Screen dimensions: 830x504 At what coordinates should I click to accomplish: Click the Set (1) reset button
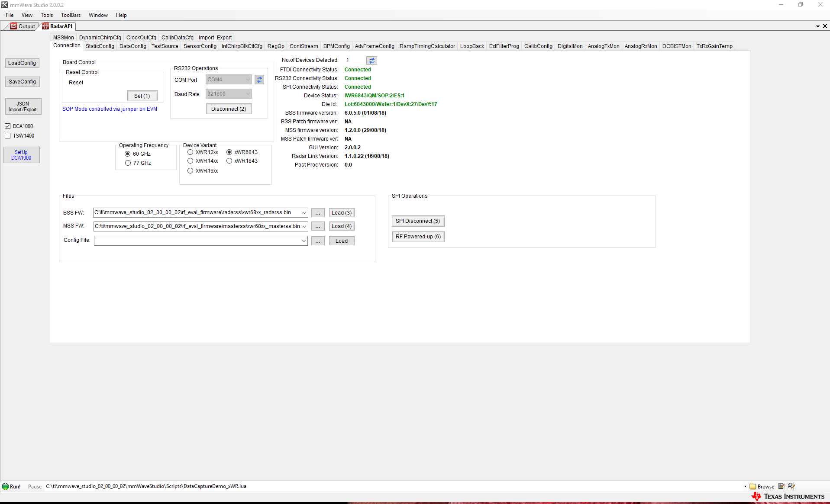pos(142,96)
